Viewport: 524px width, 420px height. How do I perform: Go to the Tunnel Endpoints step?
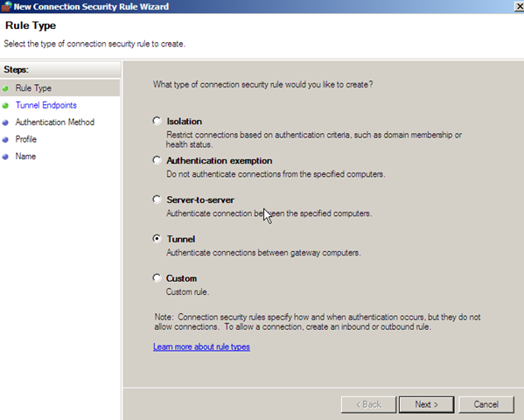coord(46,105)
